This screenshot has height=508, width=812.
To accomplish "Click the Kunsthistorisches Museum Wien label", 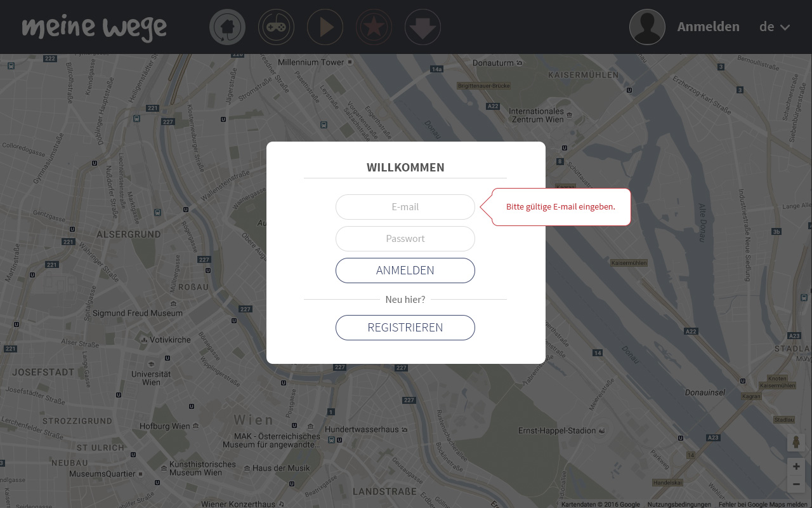I will tap(202, 469).
